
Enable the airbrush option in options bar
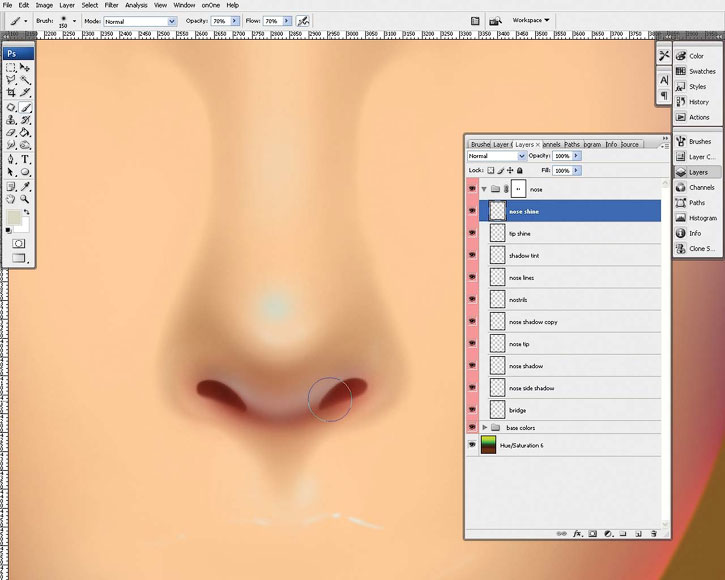click(303, 20)
